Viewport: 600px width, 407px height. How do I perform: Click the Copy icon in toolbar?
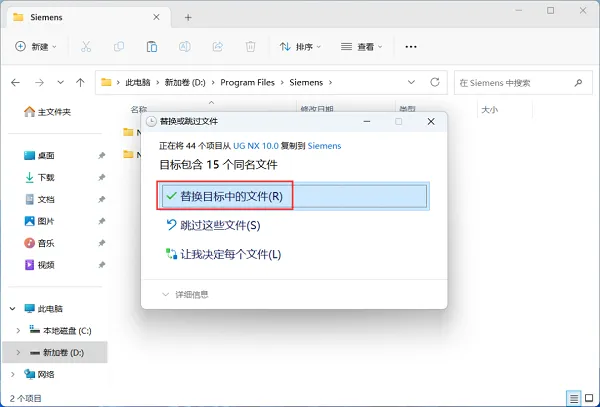(x=119, y=47)
